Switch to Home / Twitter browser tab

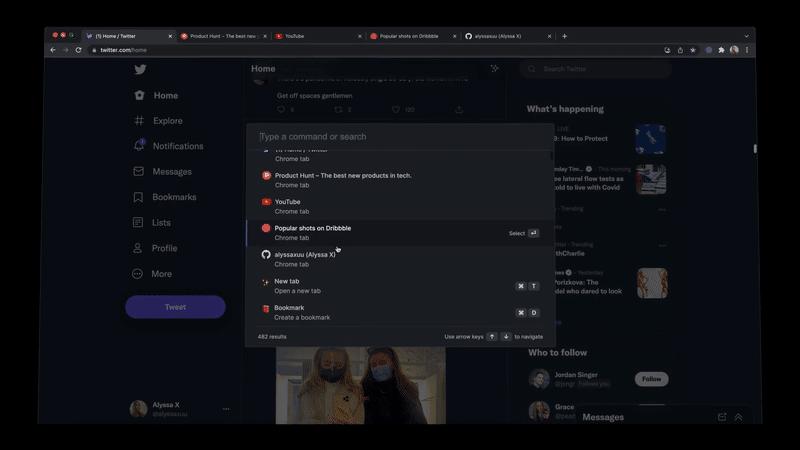point(130,36)
